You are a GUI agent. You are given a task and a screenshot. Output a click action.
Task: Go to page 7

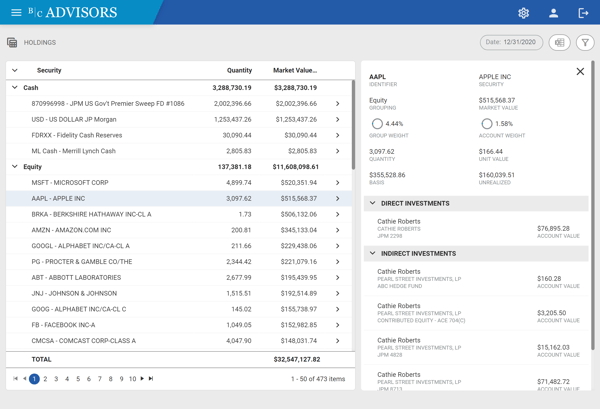[x=99, y=379]
